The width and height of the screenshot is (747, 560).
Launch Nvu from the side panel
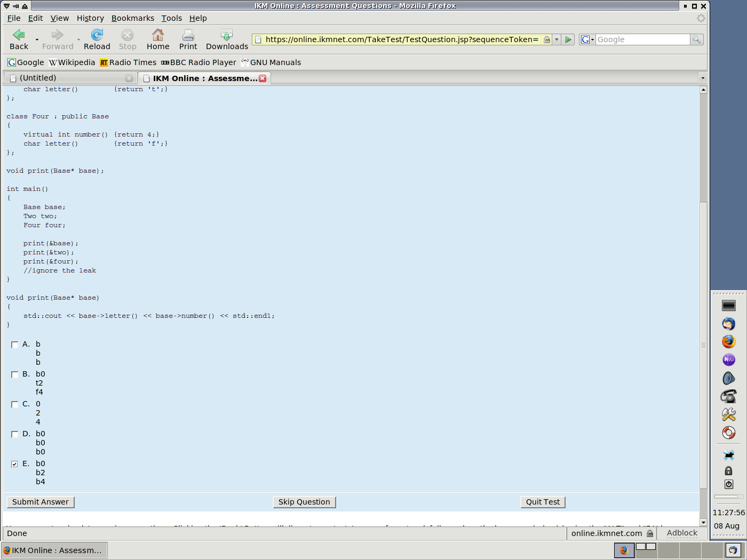click(x=729, y=360)
